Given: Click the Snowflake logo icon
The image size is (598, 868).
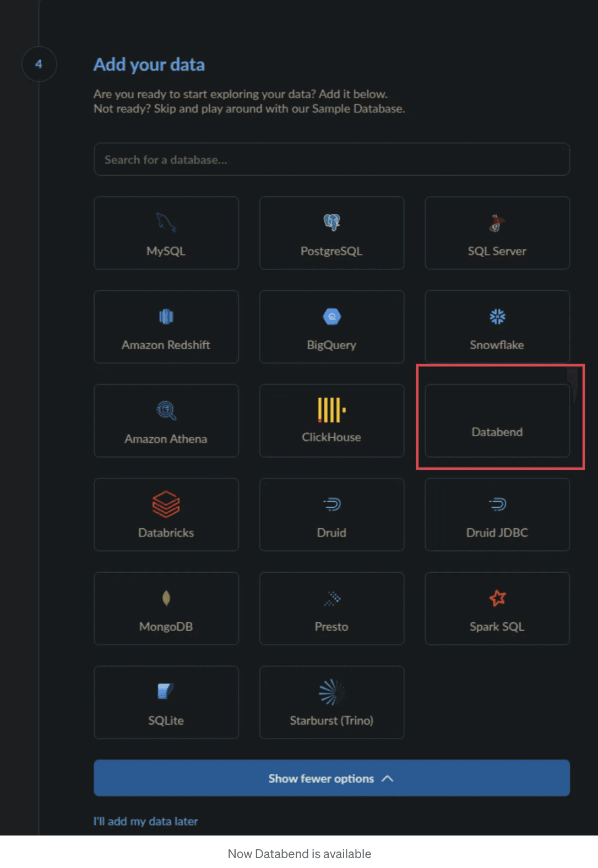Looking at the screenshot, I should (497, 317).
